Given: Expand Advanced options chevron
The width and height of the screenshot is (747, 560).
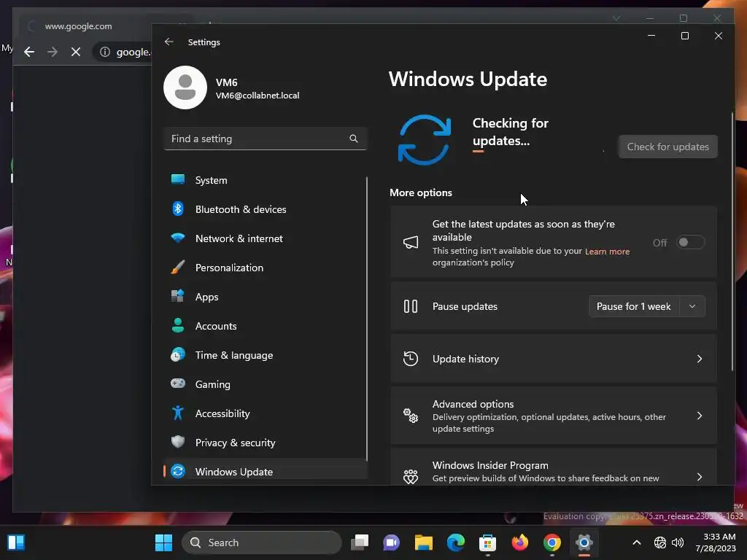Looking at the screenshot, I should [700, 416].
